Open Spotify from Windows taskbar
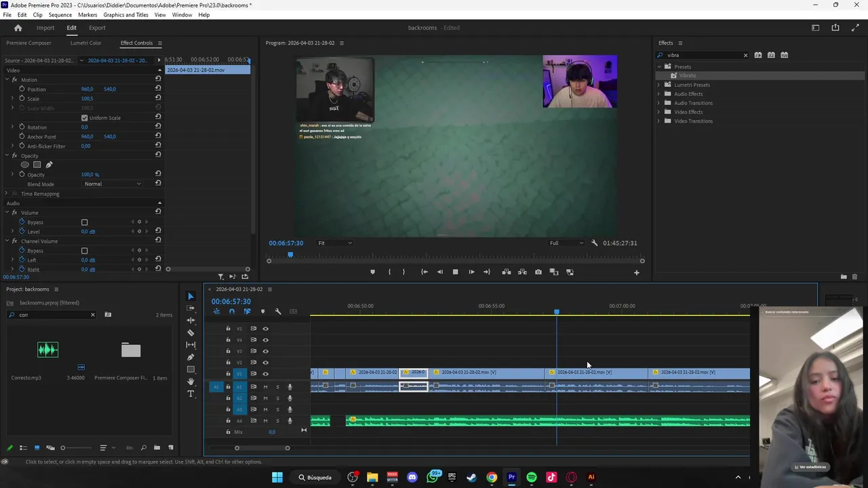868x488 pixels. click(532, 477)
